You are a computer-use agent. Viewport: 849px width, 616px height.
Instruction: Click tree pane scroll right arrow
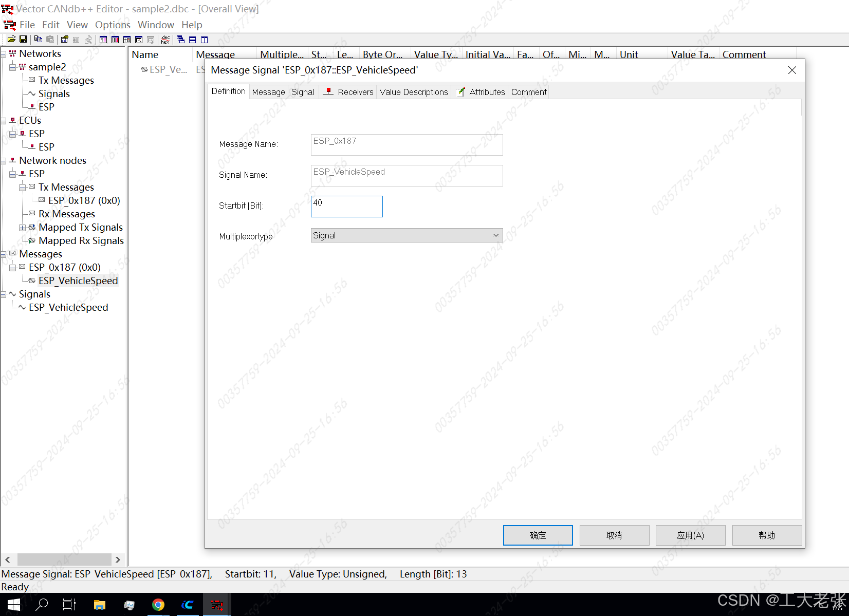point(118,559)
